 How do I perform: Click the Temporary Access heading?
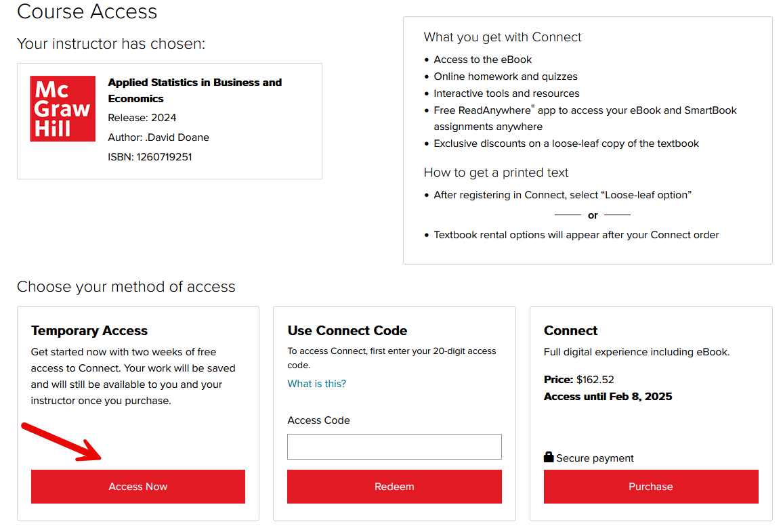point(89,331)
